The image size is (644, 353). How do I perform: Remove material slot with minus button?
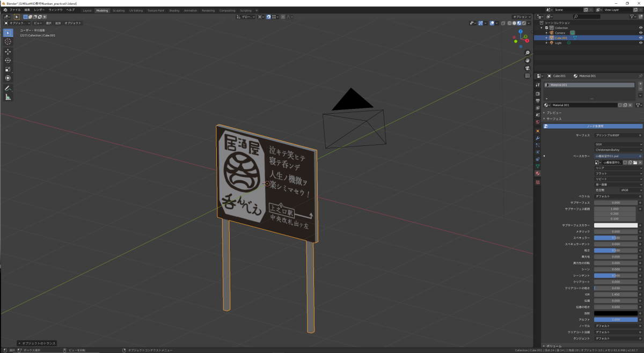(x=640, y=90)
